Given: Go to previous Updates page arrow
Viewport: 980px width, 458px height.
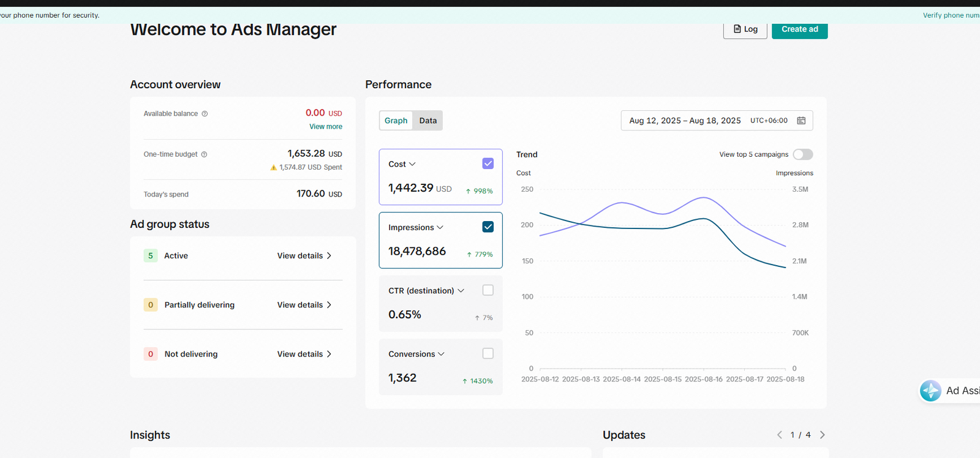Looking at the screenshot, I should [779, 435].
